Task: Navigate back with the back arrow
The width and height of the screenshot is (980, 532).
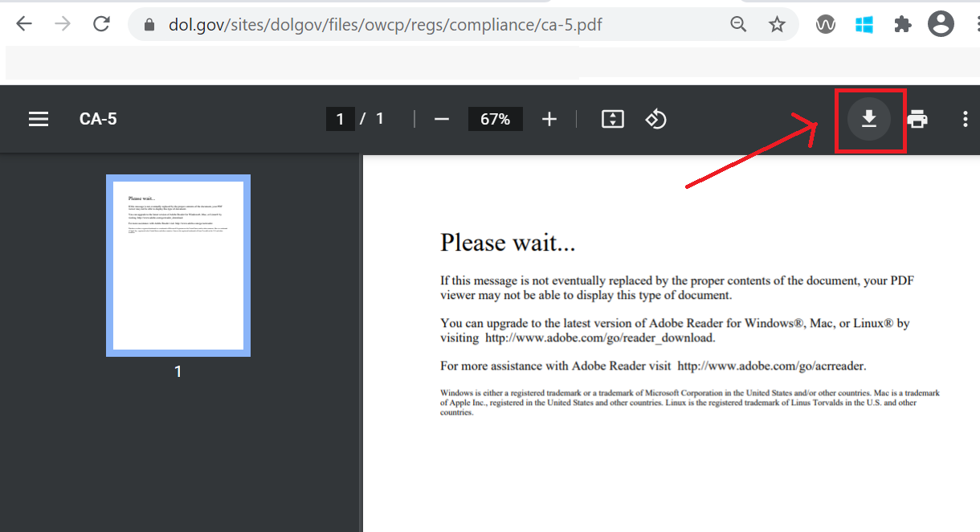Action: (x=24, y=23)
